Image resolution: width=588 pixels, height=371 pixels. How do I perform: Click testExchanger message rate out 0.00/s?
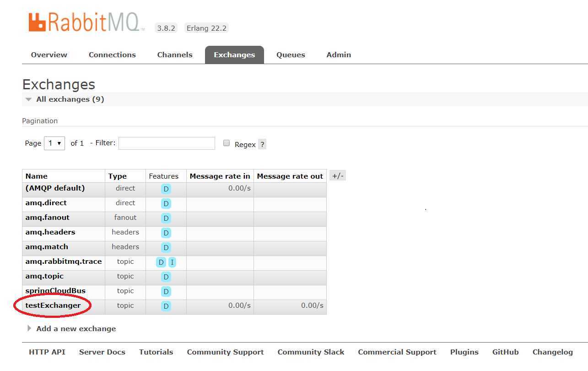(x=312, y=306)
